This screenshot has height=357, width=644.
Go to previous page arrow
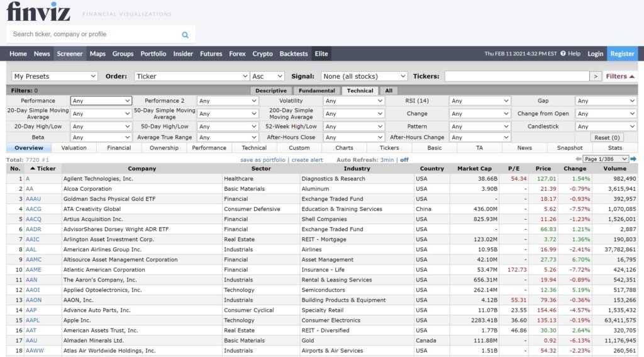pyautogui.click(x=579, y=159)
